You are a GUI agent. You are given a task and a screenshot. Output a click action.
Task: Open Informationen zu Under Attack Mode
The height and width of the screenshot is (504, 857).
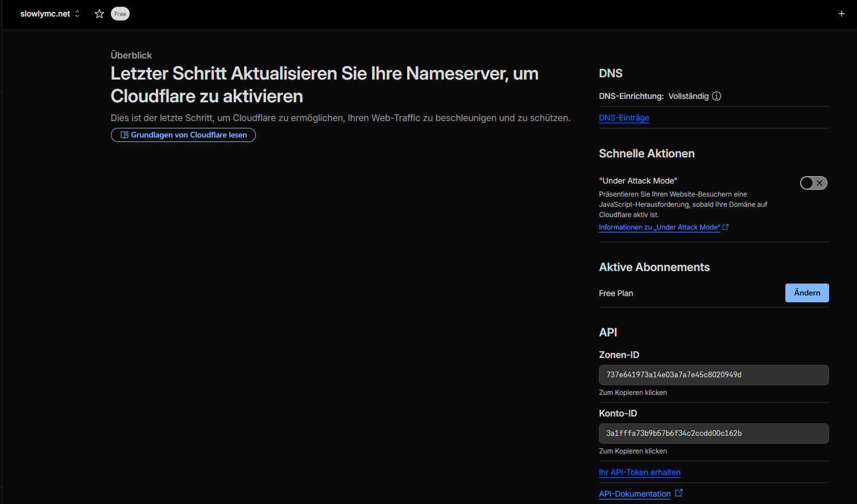point(659,227)
